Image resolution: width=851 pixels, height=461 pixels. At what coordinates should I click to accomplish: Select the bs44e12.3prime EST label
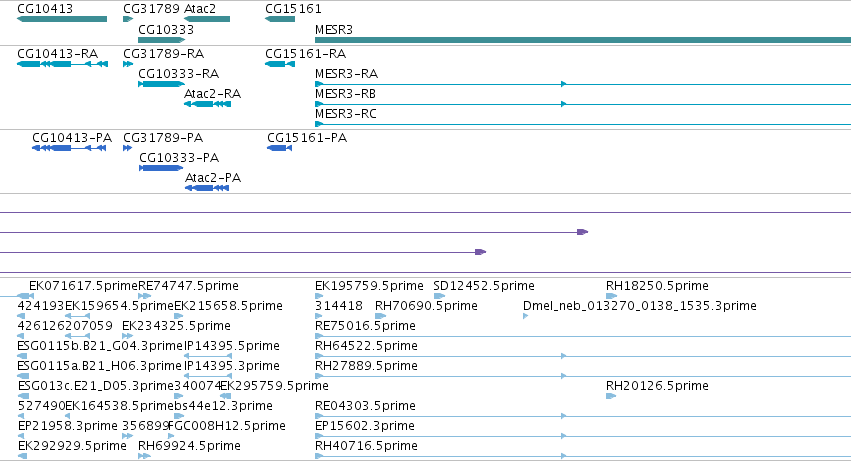coord(223,406)
